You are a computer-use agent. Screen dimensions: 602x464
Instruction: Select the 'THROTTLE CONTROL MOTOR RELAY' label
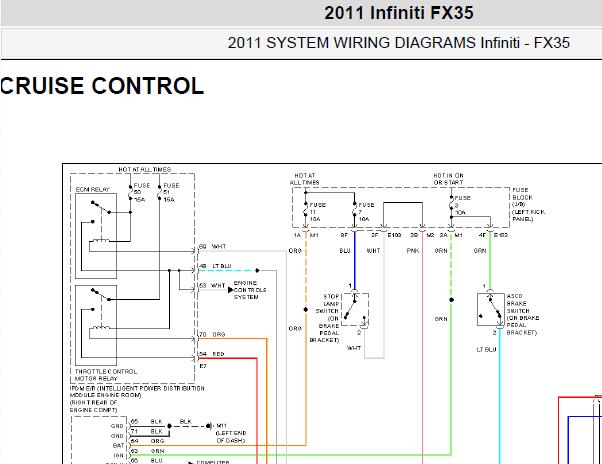pos(106,375)
